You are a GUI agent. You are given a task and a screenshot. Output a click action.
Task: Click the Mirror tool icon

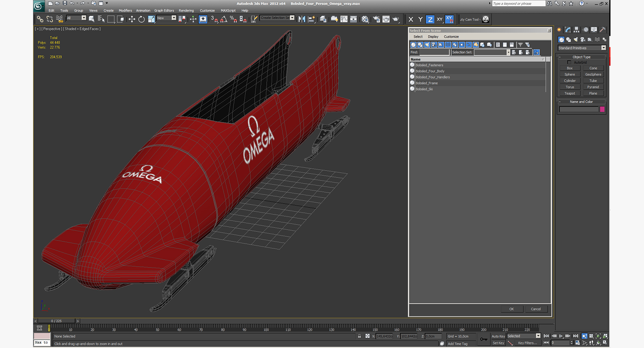(302, 19)
